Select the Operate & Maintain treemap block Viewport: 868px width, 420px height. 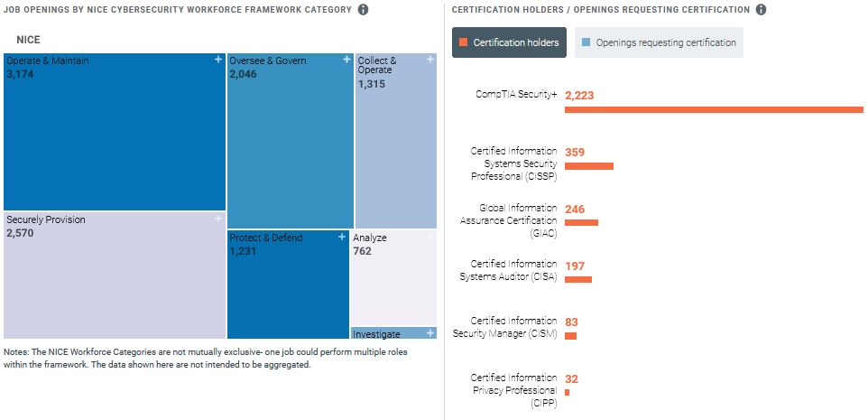[115, 135]
